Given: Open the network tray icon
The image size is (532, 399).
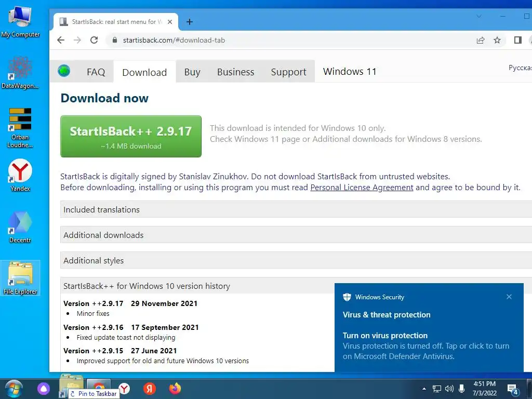Looking at the screenshot, I should click(x=436, y=389).
